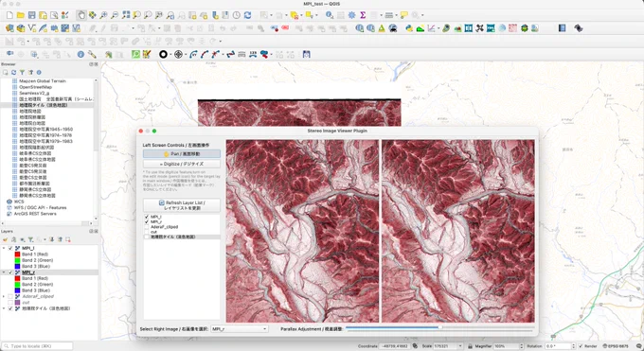
Task: Click the Layers panel filter legend icon
Action: pyautogui.click(x=30, y=239)
